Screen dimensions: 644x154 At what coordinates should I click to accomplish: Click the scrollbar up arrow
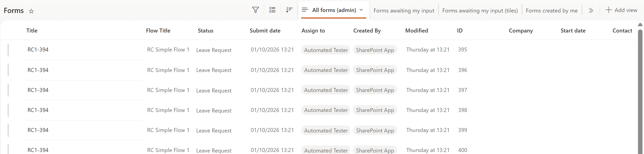tap(640, 24)
